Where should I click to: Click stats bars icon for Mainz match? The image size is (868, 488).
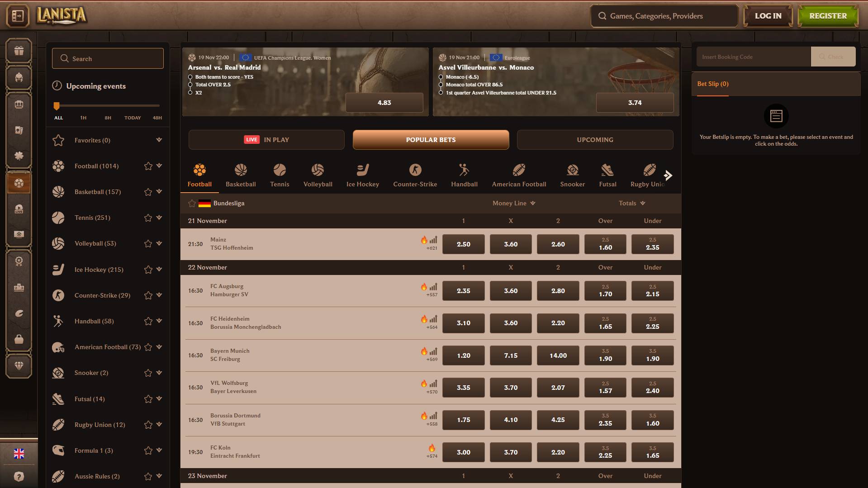click(433, 240)
